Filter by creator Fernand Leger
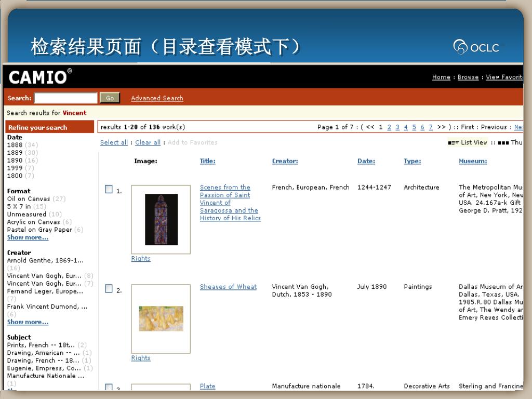 pos(45,291)
